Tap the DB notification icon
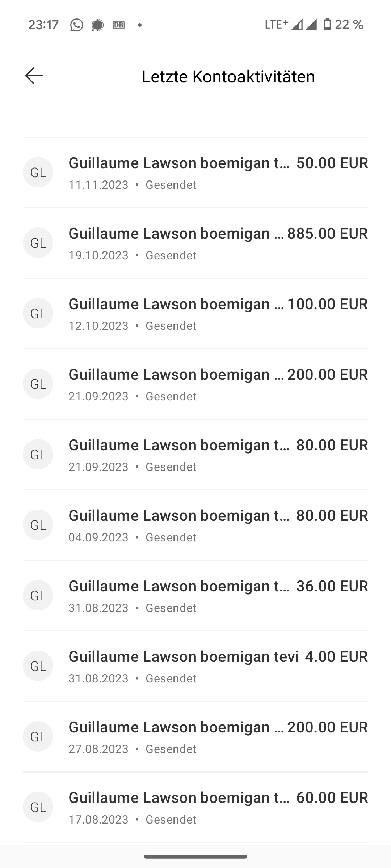The height and width of the screenshot is (868, 391). (119, 25)
